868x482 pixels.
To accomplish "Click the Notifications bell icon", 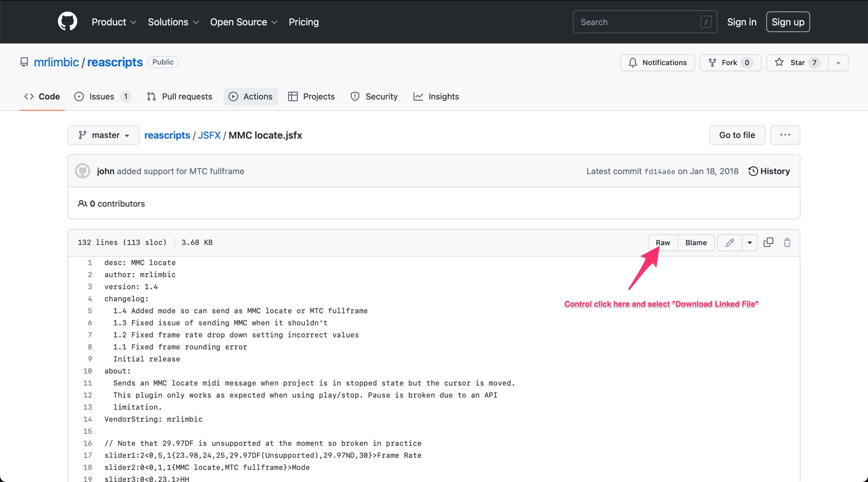I will (633, 63).
